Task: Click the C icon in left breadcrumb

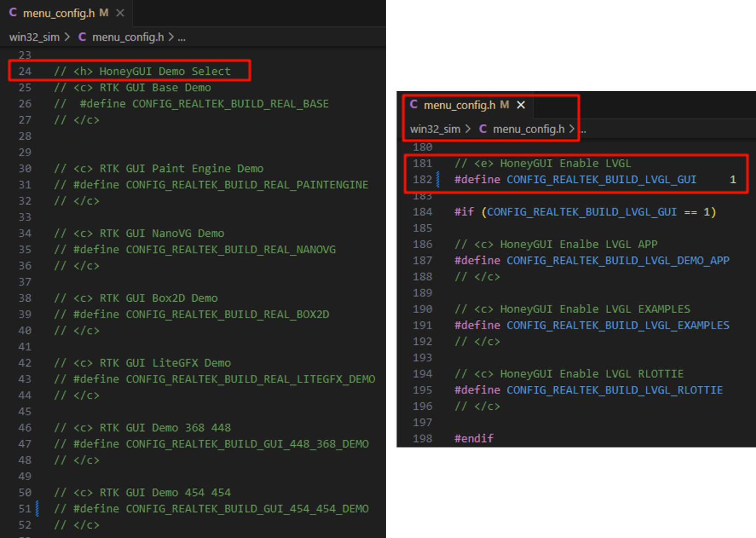Action: tap(82, 37)
